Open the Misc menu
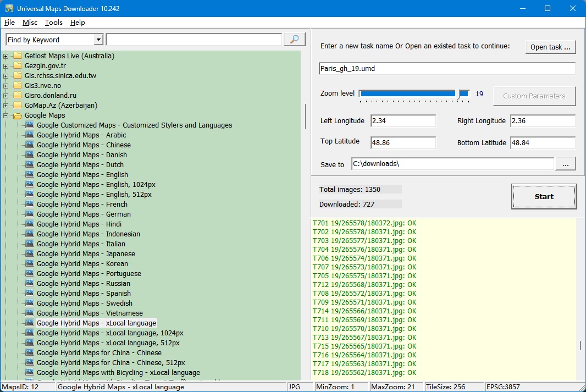This screenshot has height=392, width=586. coord(30,23)
